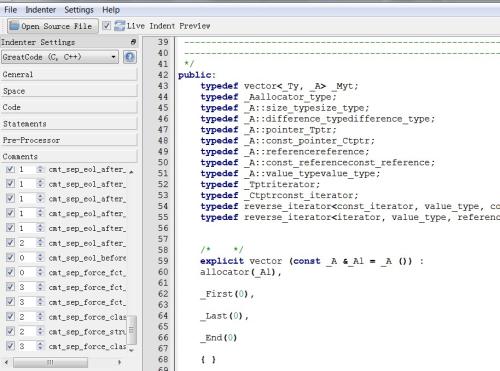Expand the Statements settings section

pos(69,124)
